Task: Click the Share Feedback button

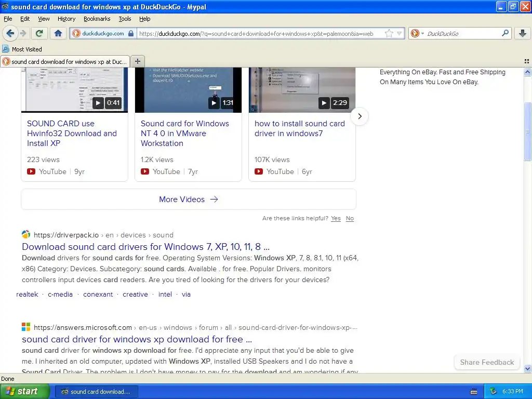Action: point(487,362)
